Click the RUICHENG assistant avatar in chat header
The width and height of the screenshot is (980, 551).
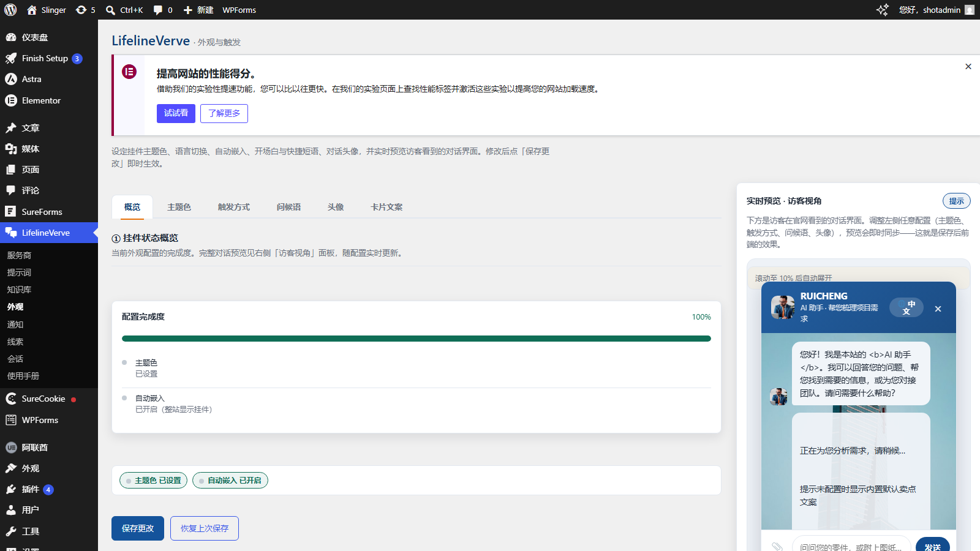(783, 307)
